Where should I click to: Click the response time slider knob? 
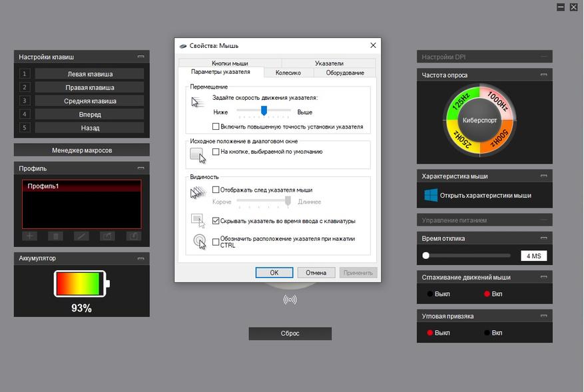click(x=426, y=256)
